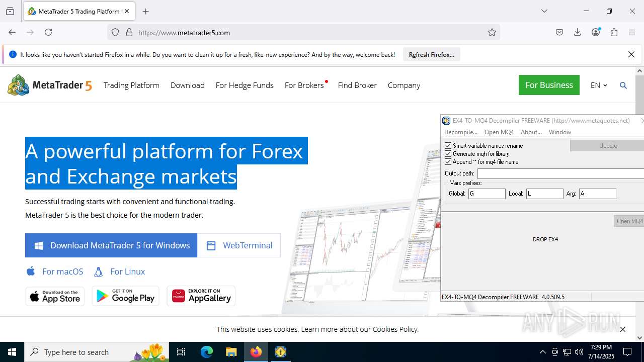This screenshot has height=362, width=644.
Task: Open the website search icon
Action: (x=623, y=85)
